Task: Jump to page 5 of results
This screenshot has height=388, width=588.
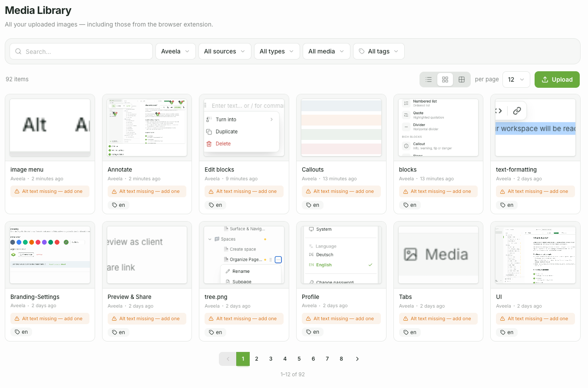Action: click(x=299, y=359)
